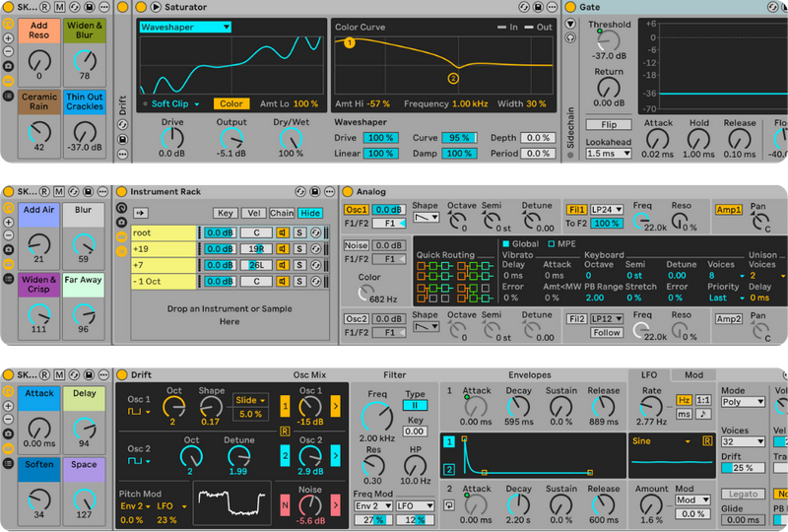This screenshot has height=532, width=788.
Task: Select the LFO tab in Drift
Action: pos(652,375)
